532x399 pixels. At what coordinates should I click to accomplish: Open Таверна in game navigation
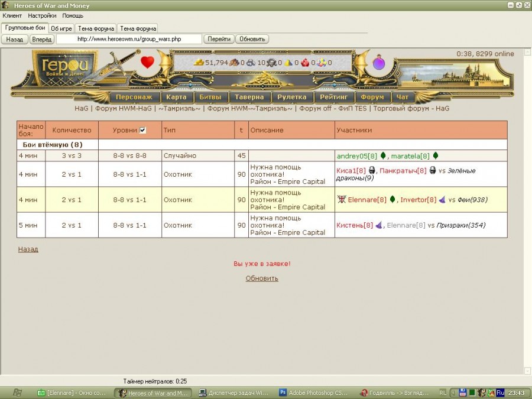[249, 97]
